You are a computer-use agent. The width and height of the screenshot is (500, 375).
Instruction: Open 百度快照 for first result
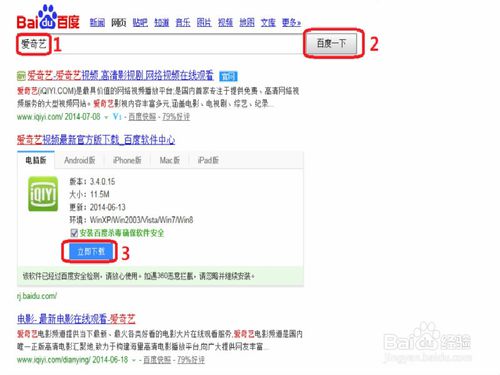142,117
